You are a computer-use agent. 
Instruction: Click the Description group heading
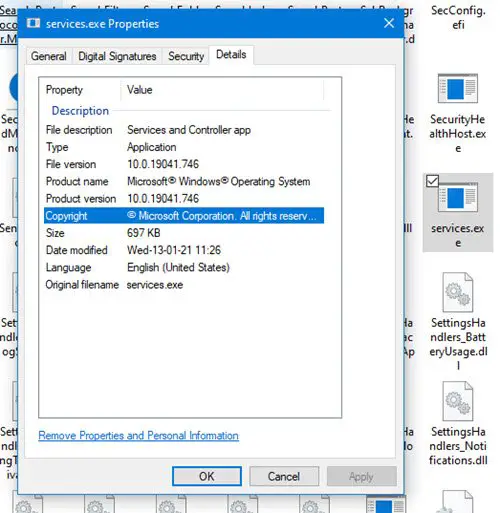pyautogui.click(x=80, y=110)
